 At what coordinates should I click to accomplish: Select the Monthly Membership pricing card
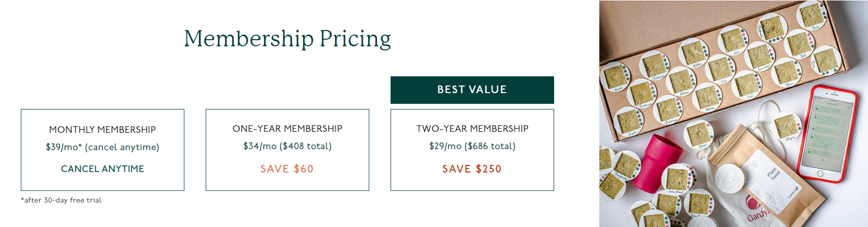click(x=103, y=150)
